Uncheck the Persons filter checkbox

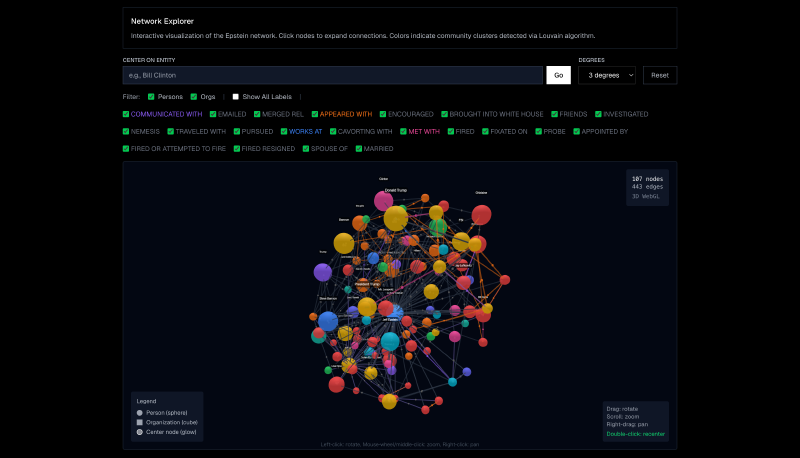point(150,97)
